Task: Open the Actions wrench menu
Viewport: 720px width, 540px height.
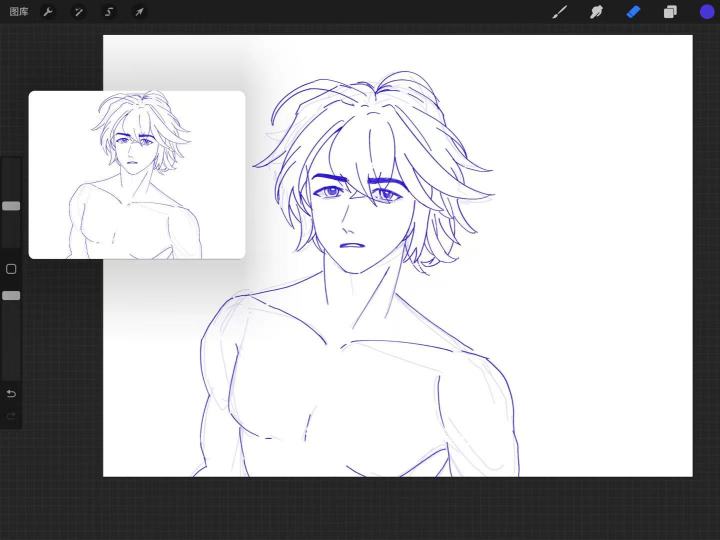Action: (48, 11)
